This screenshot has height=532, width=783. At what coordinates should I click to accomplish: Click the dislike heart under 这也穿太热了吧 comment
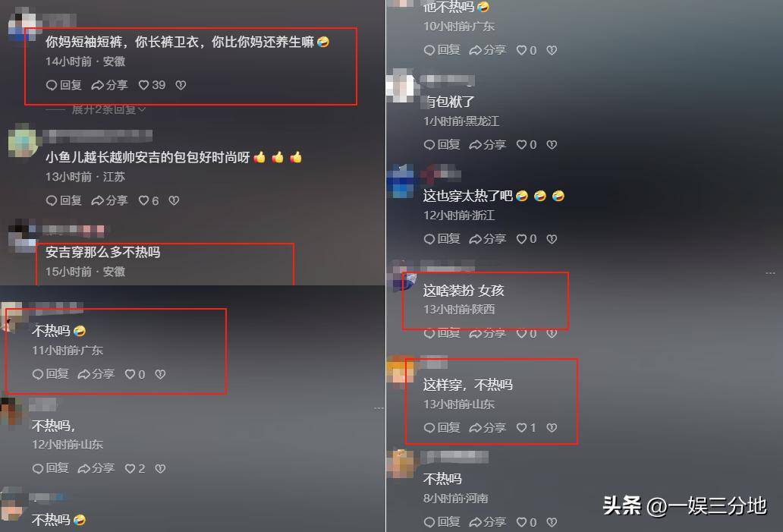[552, 239]
